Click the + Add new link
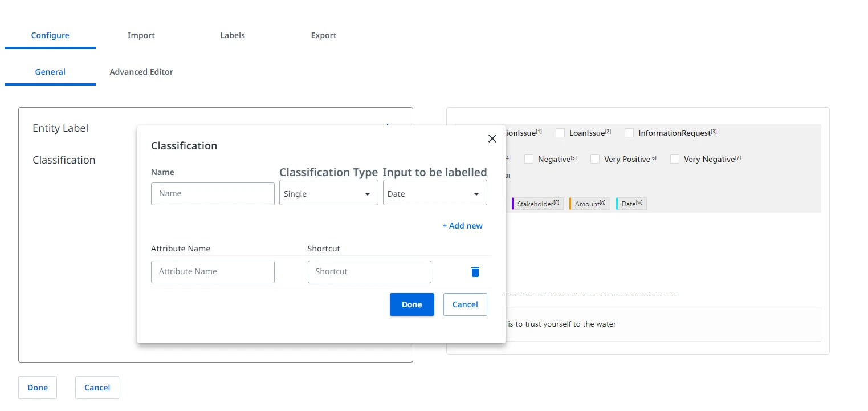This screenshot has height=411, width=868. pyautogui.click(x=462, y=226)
